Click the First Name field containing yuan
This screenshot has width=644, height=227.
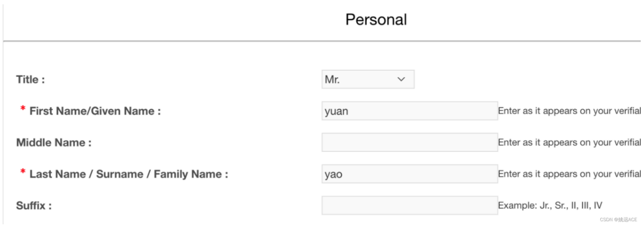409,111
